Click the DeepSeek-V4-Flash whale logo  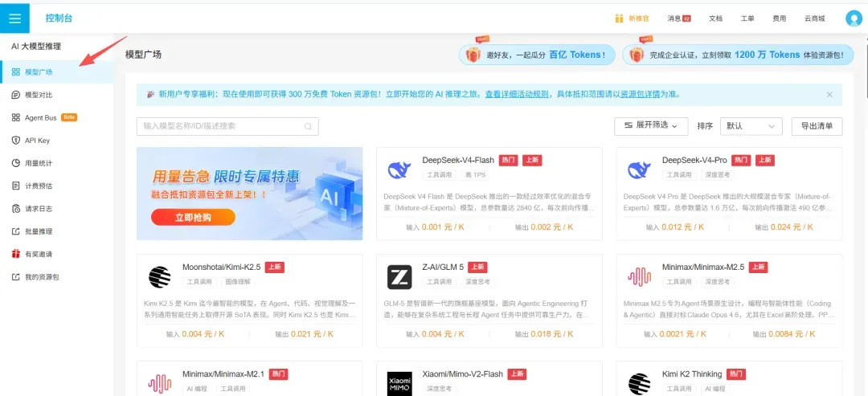coord(399,169)
